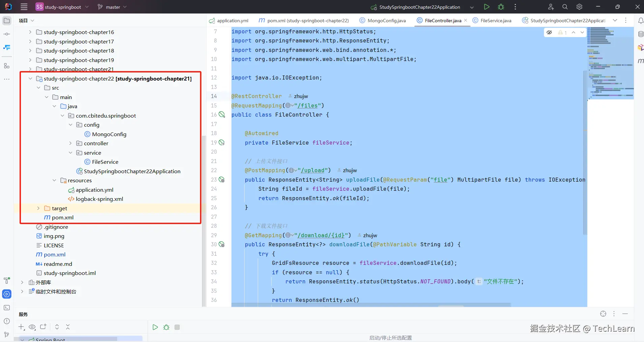Switch to the FileService.java tab
The width and height of the screenshot is (644, 342).
click(492, 21)
